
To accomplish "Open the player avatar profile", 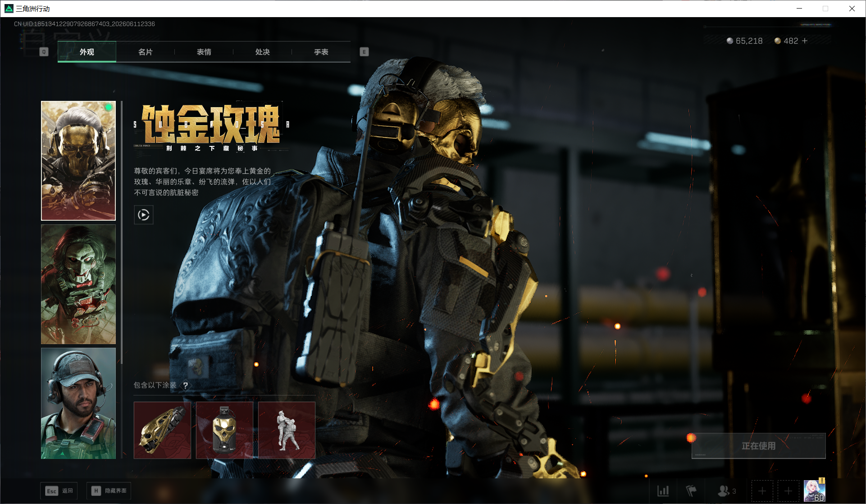I will pos(815,490).
